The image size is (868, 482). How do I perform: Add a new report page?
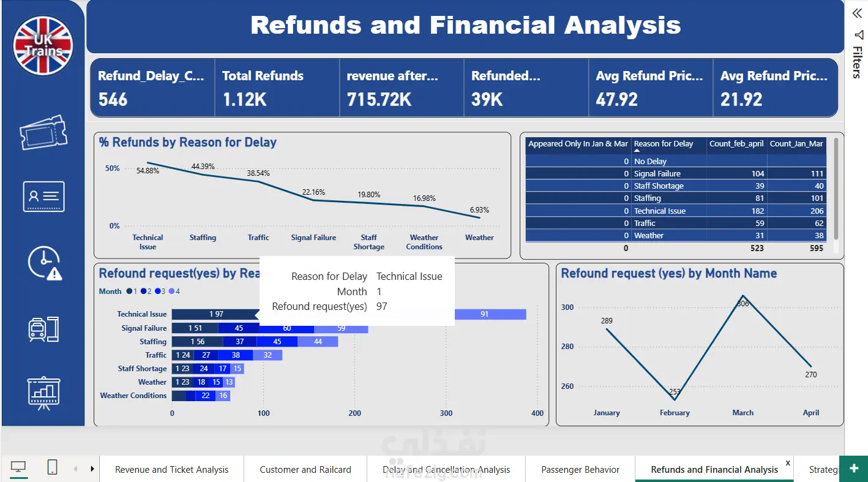854,469
